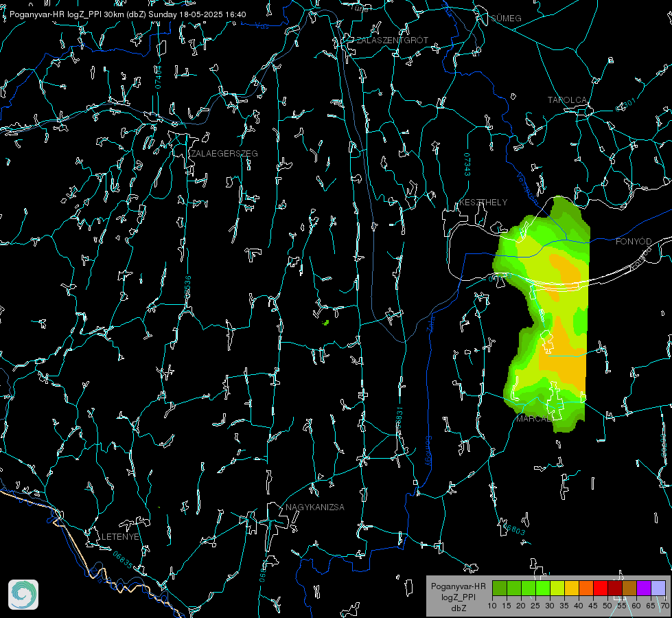Screen dimensions: 672x618
Task: Select the 40-45 dBZ orange swatch
Action: click(x=586, y=588)
